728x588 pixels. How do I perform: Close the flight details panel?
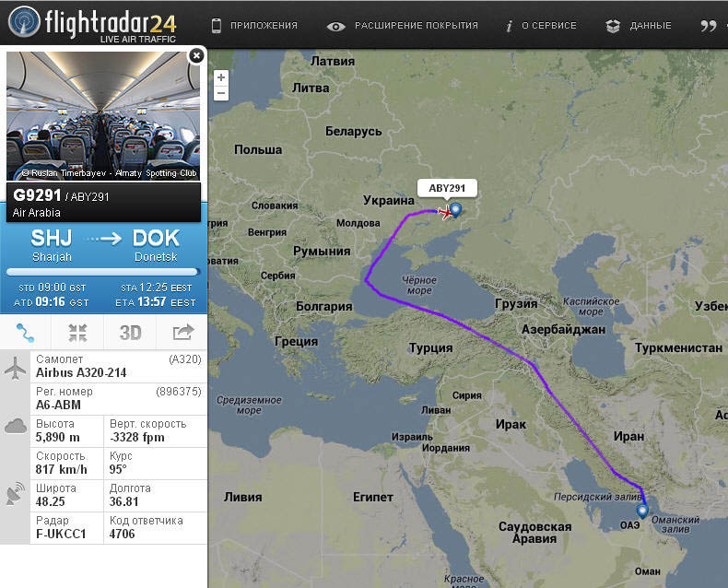coord(196,55)
